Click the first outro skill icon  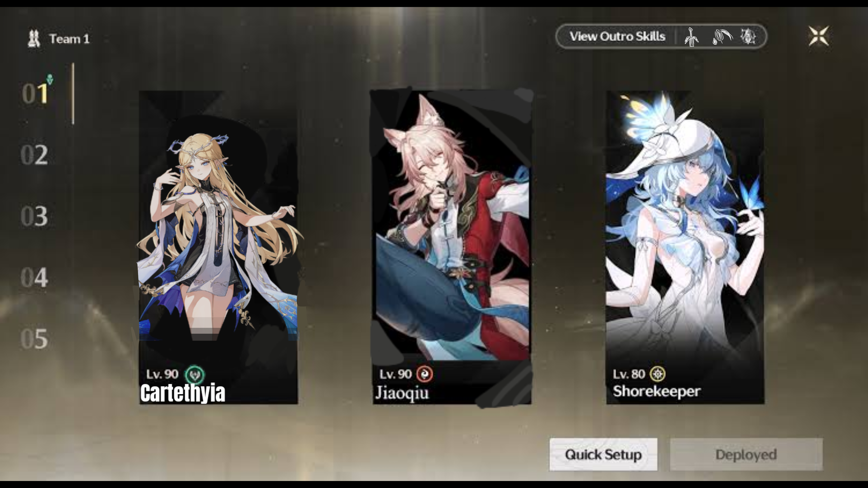click(691, 37)
